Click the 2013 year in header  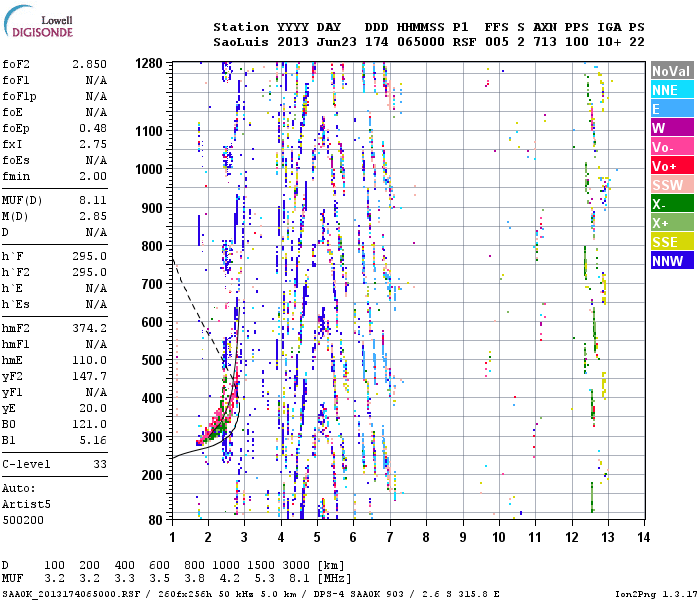click(292, 42)
